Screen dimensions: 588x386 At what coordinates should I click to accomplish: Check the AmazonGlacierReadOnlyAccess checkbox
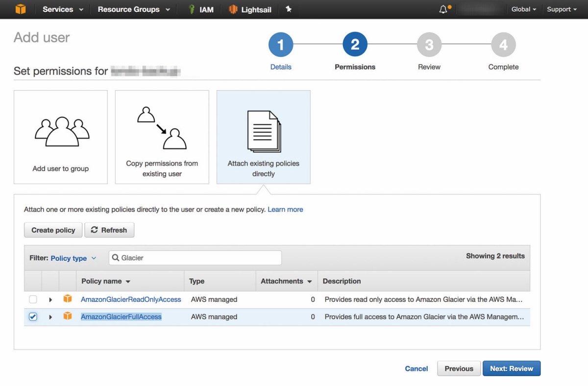[x=33, y=299]
